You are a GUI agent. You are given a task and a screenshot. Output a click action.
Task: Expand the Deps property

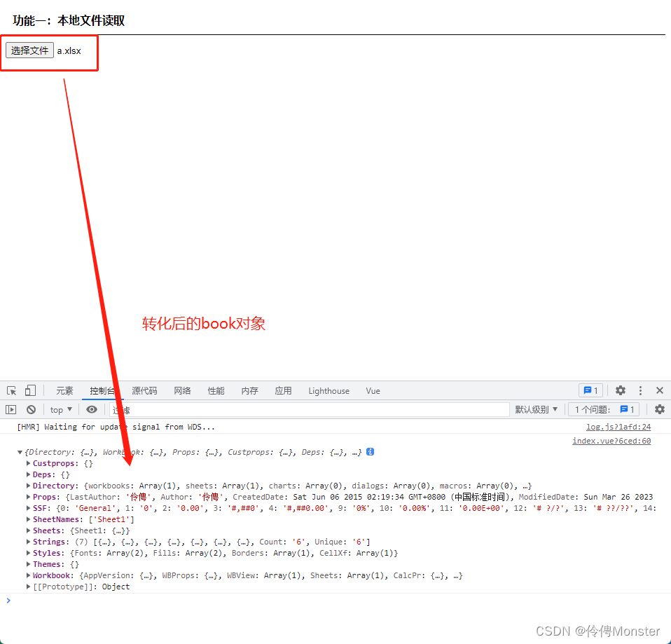[28, 474]
